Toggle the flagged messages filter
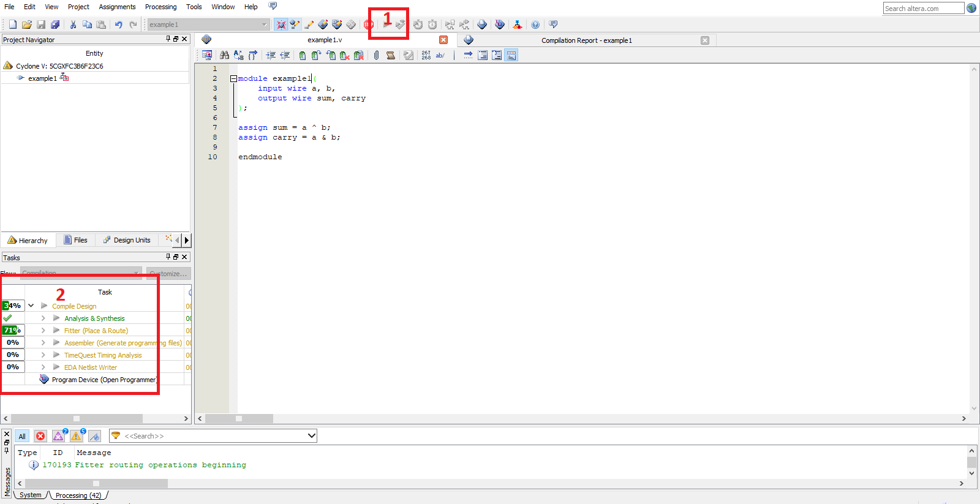 click(x=94, y=436)
